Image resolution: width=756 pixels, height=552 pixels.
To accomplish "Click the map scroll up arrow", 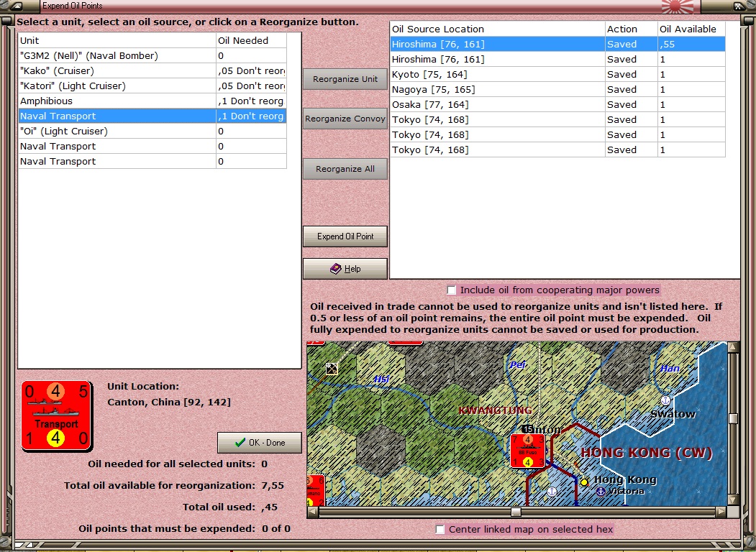I will [x=733, y=347].
